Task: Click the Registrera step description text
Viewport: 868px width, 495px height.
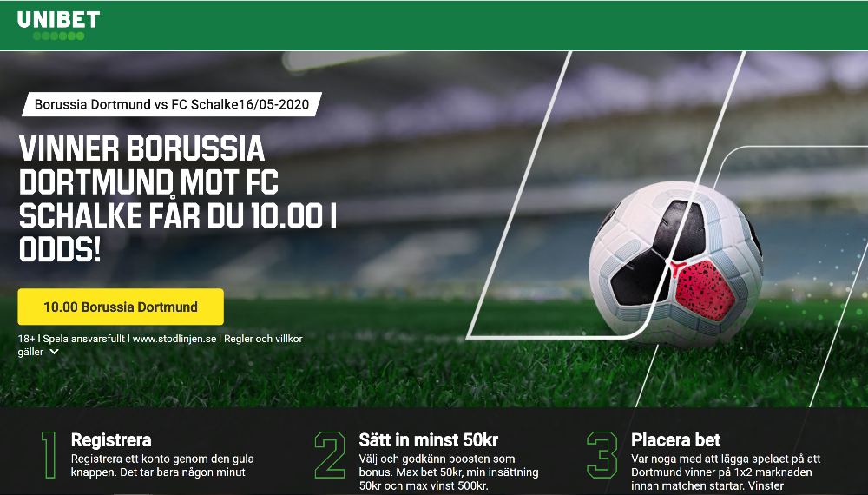Action: tap(162, 465)
